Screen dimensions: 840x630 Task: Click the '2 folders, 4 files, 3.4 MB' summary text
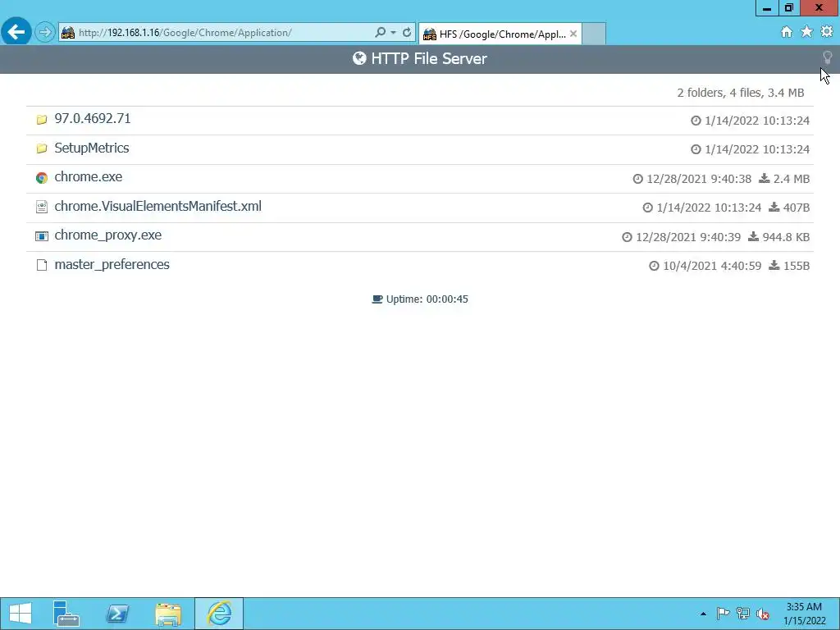(741, 93)
